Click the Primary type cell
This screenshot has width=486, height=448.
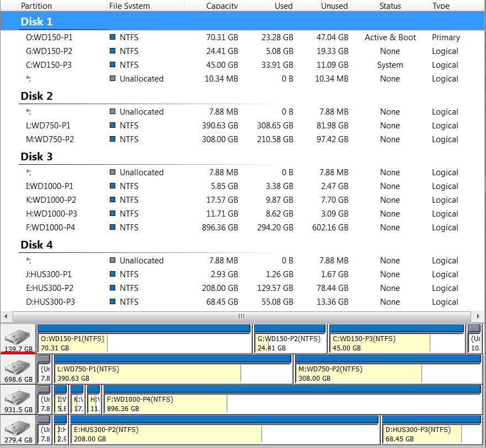click(446, 37)
